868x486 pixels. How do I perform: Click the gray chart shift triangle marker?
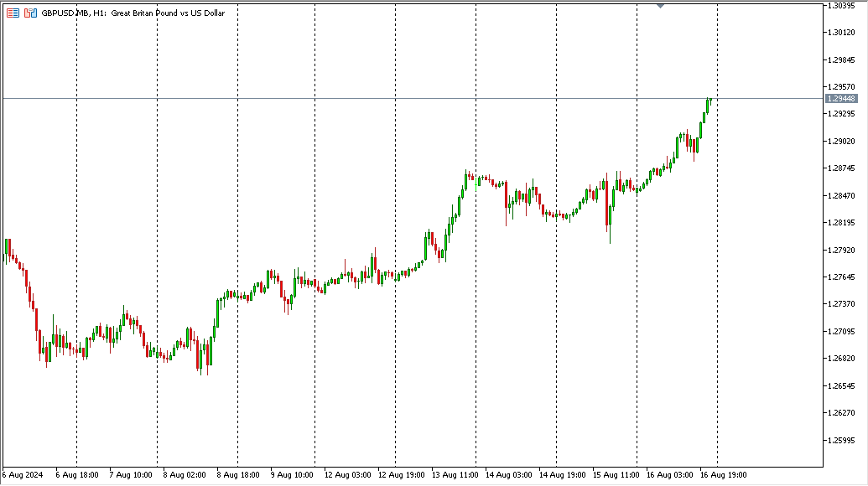660,6
